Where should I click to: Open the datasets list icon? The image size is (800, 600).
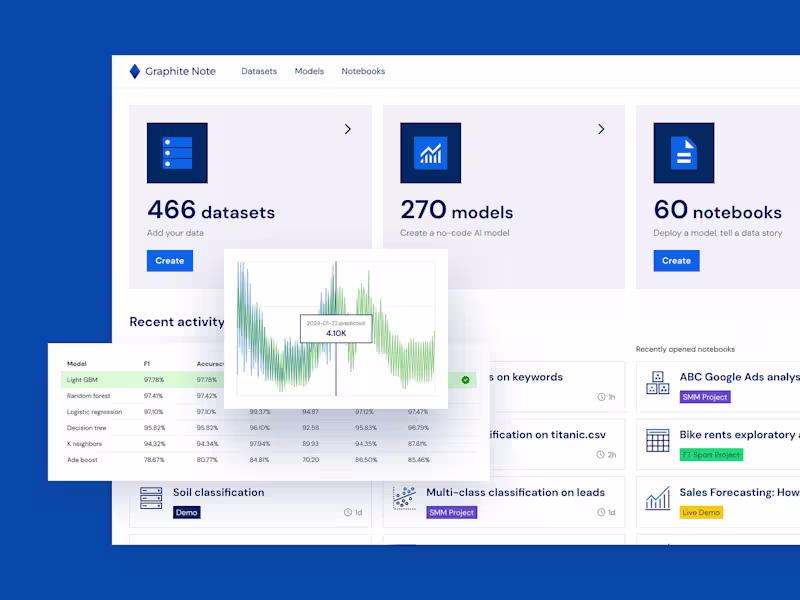177,152
